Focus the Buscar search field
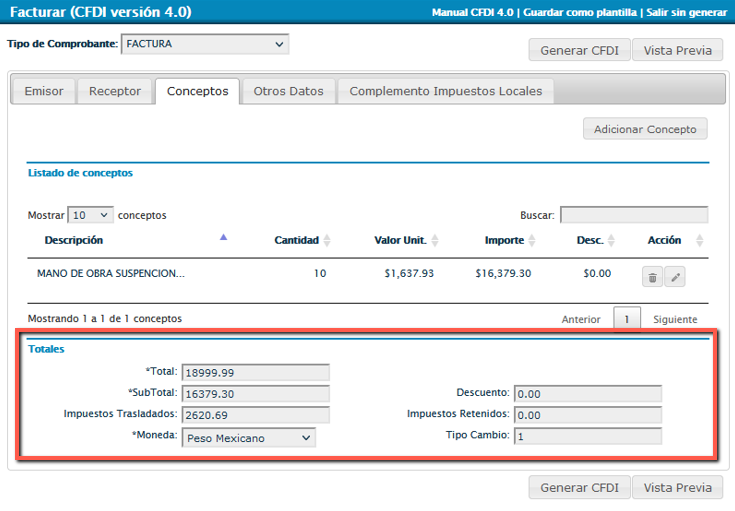 click(x=633, y=215)
